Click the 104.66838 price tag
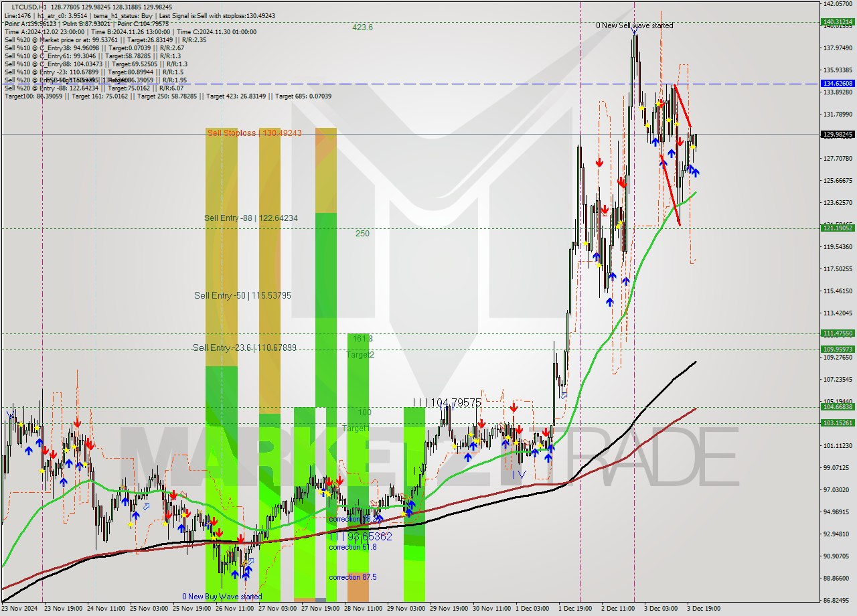857x616 pixels. point(838,406)
